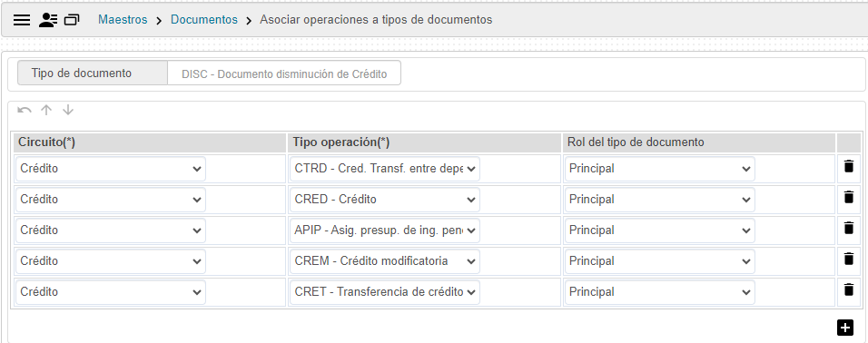Viewport: 868px width, 343px height.
Task: Delete the APIP operation row
Action: [x=849, y=229]
